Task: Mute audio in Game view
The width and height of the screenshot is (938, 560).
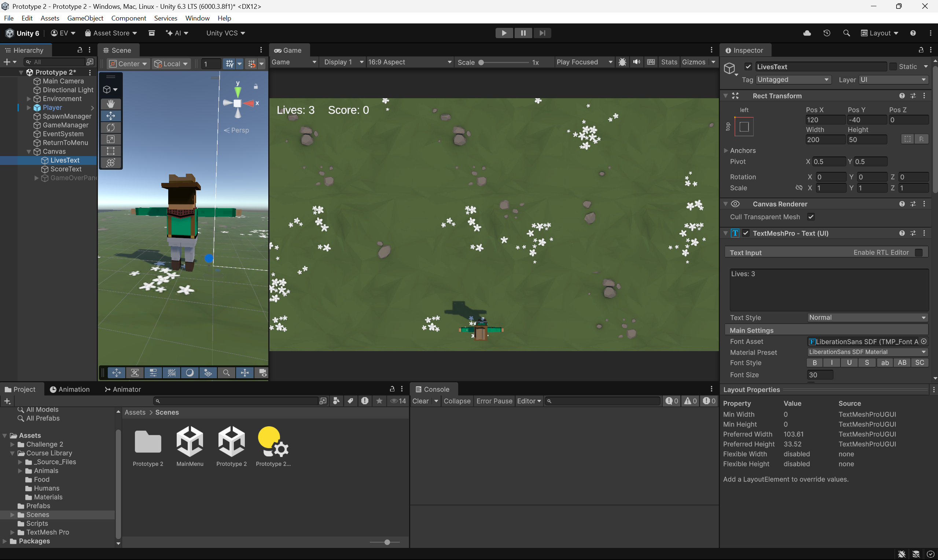Action: pos(637,62)
